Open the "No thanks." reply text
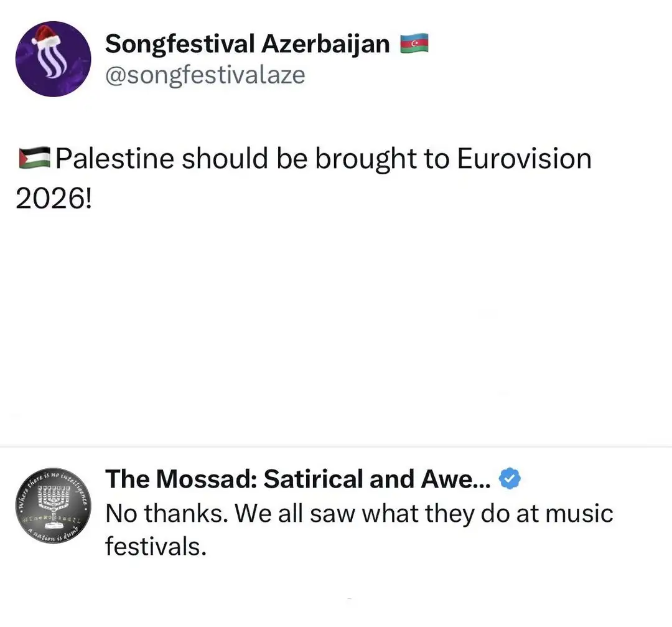Viewport: 672px width, 627px height. [162, 514]
